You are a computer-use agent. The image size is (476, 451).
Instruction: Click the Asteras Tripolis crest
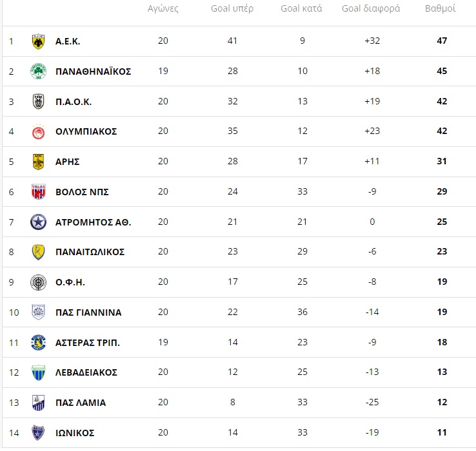click(x=38, y=342)
